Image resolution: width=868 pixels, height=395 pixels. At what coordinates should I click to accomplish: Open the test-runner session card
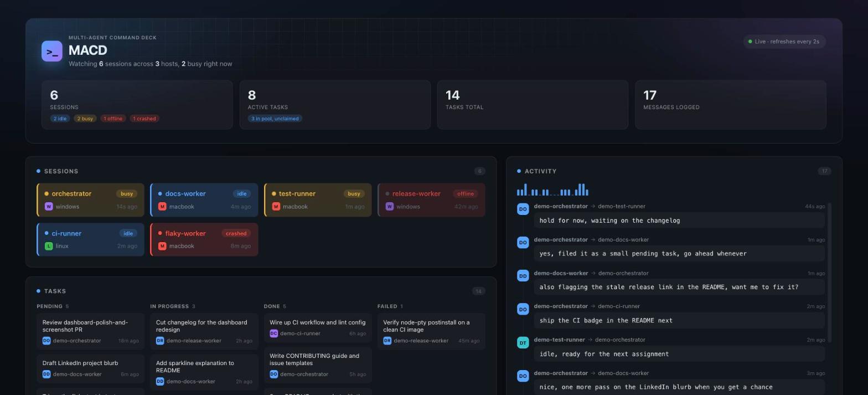click(318, 200)
